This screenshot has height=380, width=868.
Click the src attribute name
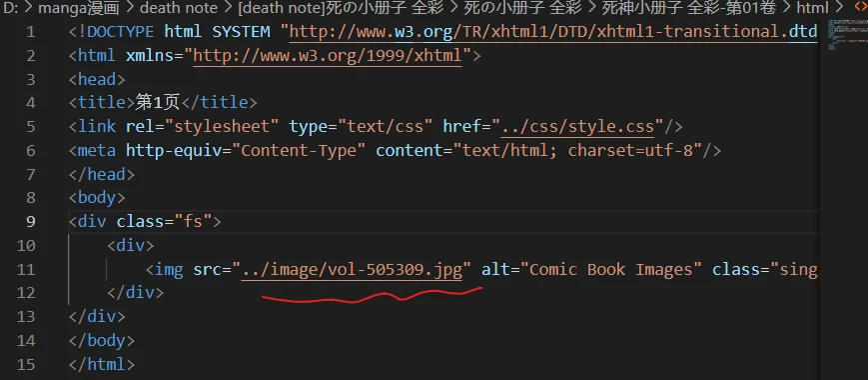coord(207,270)
